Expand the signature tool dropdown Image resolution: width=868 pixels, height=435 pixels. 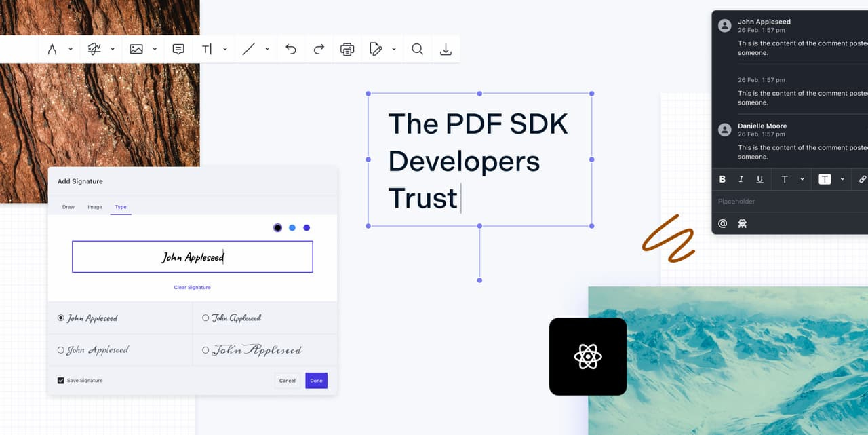coord(113,49)
